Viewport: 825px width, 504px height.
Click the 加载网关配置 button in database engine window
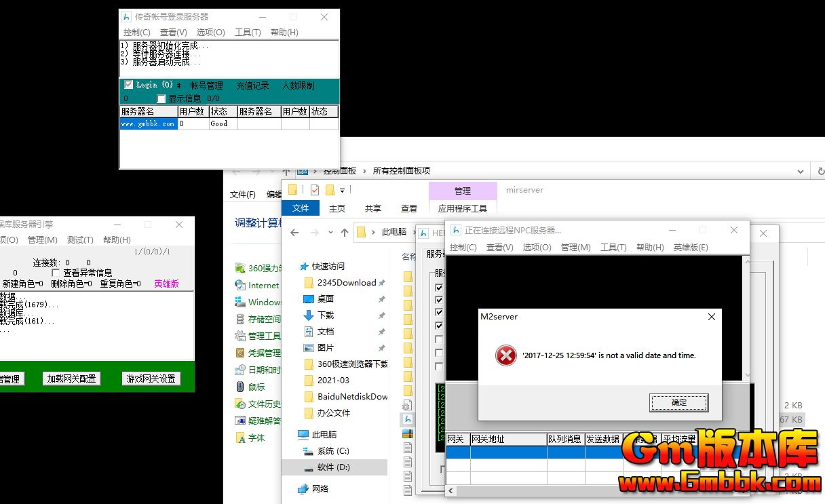[71, 379]
